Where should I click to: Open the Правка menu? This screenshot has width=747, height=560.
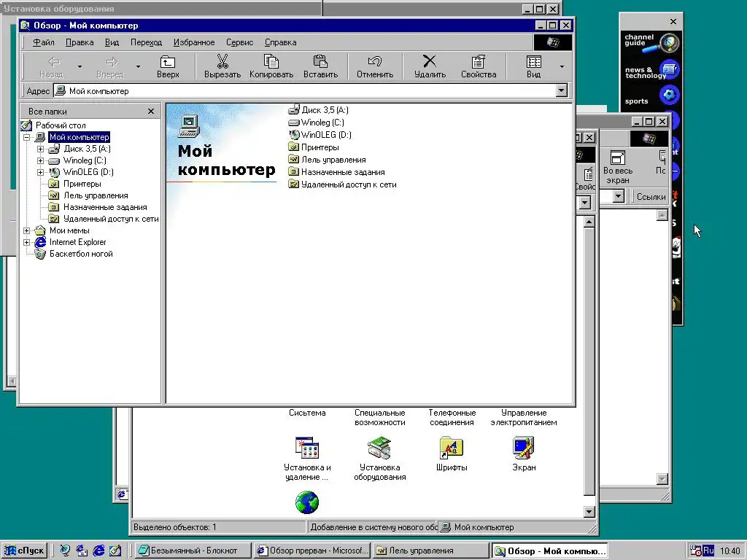click(80, 42)
